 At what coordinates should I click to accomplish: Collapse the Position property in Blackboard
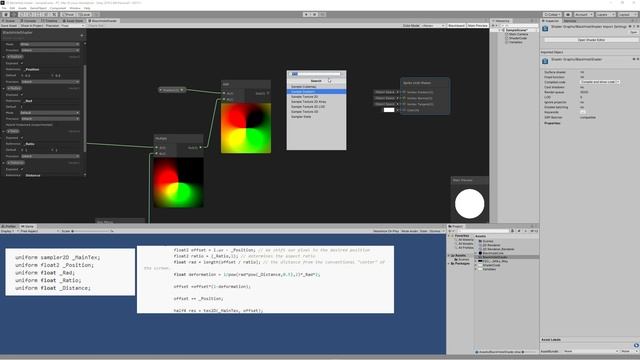pos(4,57)
